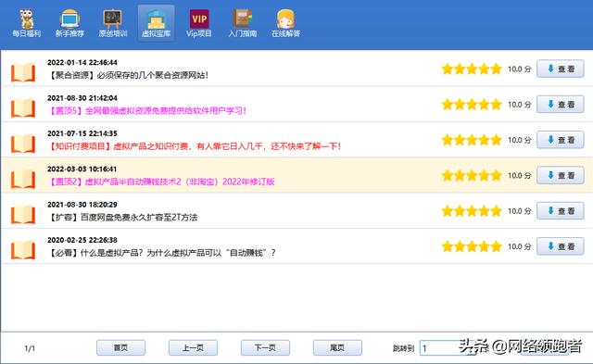Go to 首页 first page

click(x=121, y=347)
